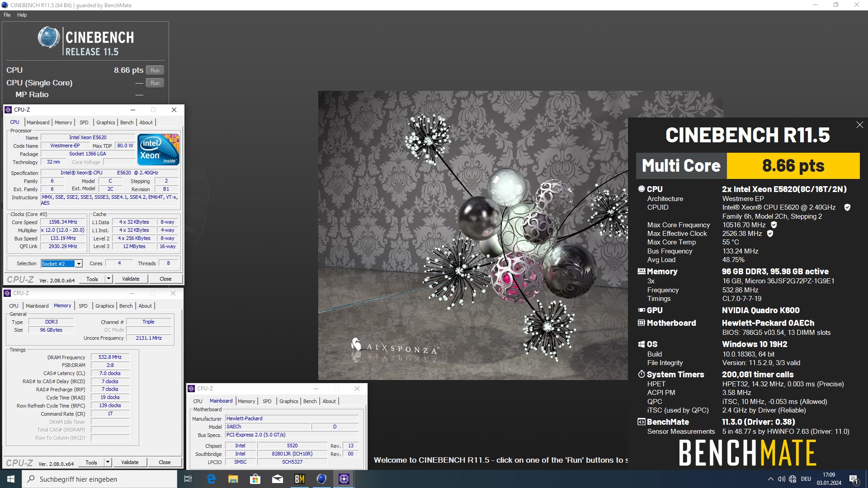Expand the Tools dropdown arrow in top CPU-Z
Image resolution: width=868 pixels, height=488 pixels.
[x=108, y=279]
